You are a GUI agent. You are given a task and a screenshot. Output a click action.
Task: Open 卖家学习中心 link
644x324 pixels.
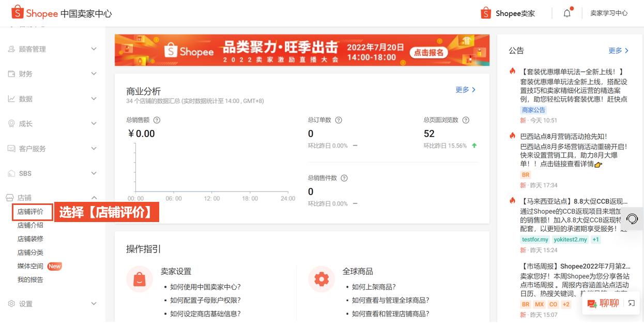pyautogui.click(x=609, y=13)
